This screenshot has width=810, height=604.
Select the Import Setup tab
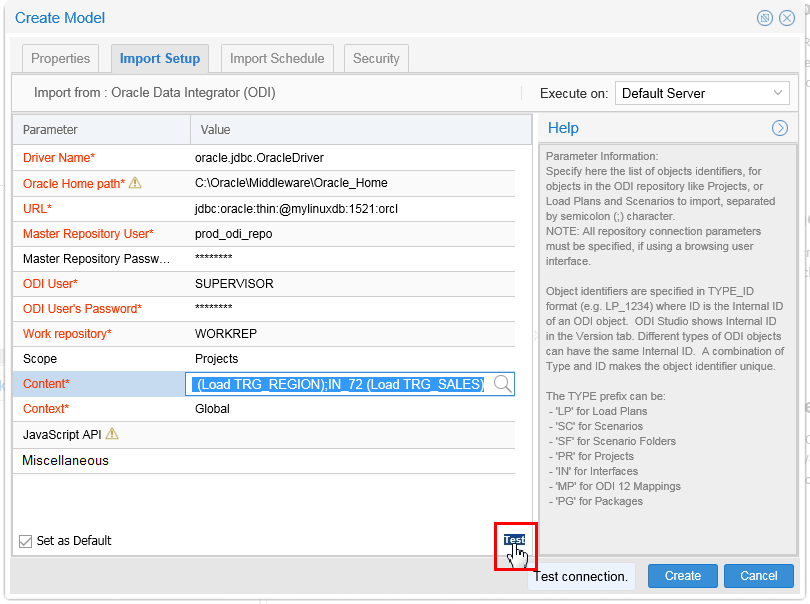(x=160, y=58)
